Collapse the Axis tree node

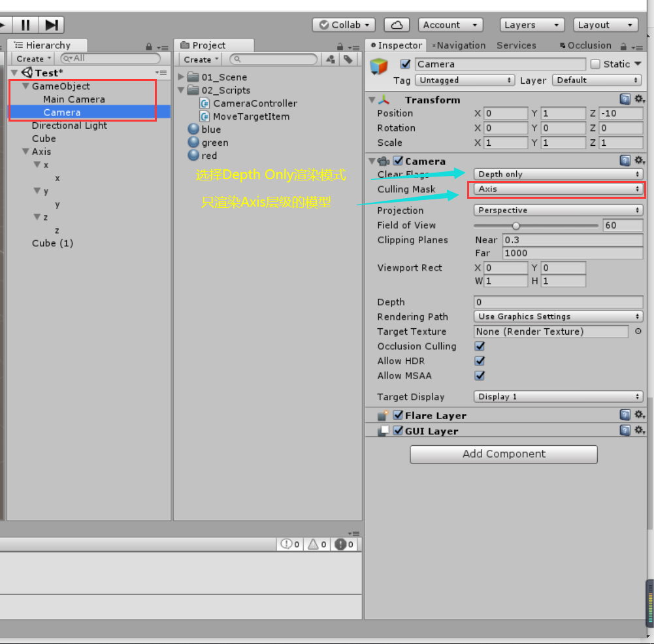(26, 152)
